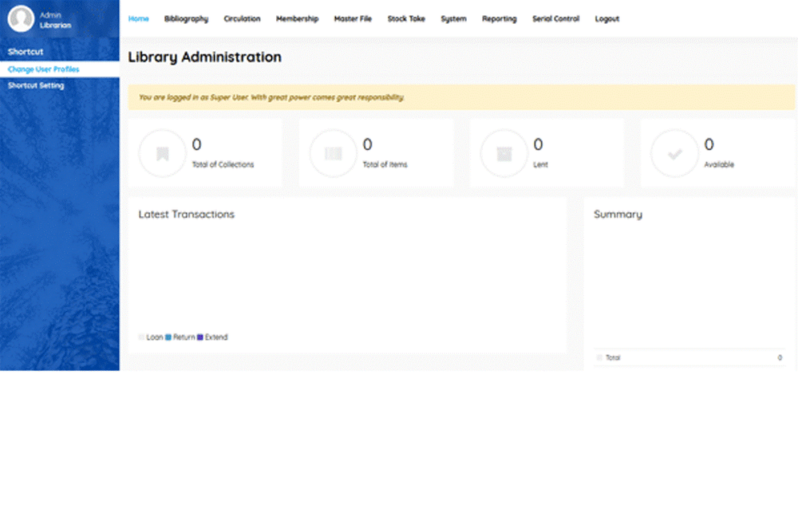Screen dimensions: 798x532
Task: Toggle the Return series in the chart legend
Action: (x=180, y=337)
